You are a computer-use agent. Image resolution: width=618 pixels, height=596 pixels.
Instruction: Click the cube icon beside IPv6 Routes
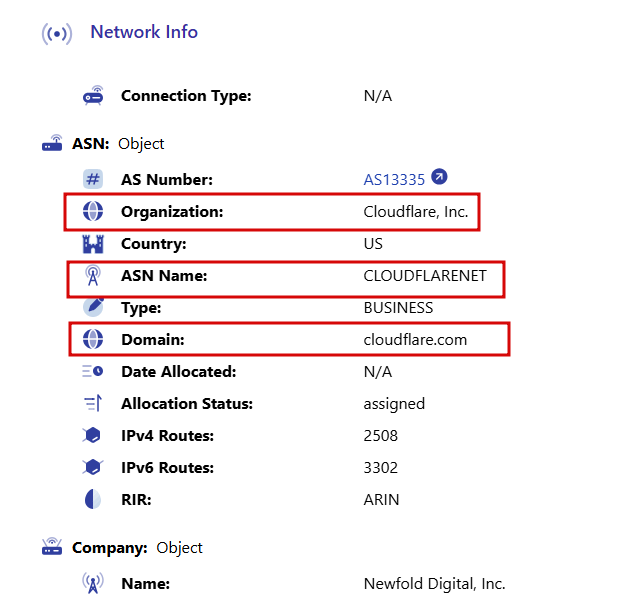coord(93,467)
